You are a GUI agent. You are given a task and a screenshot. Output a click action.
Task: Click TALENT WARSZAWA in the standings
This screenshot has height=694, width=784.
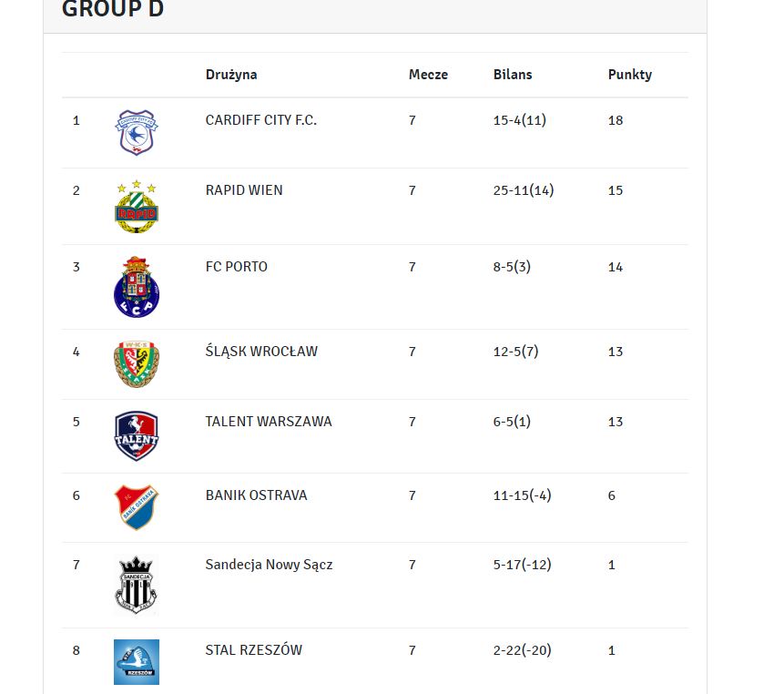[x=269, y=422]
